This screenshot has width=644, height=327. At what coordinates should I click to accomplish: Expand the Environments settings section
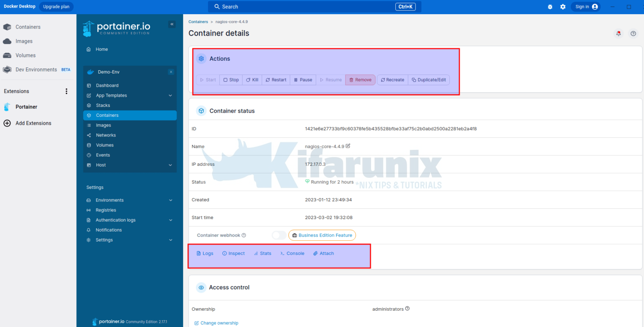pyautogui.click(x=170, y=200)
